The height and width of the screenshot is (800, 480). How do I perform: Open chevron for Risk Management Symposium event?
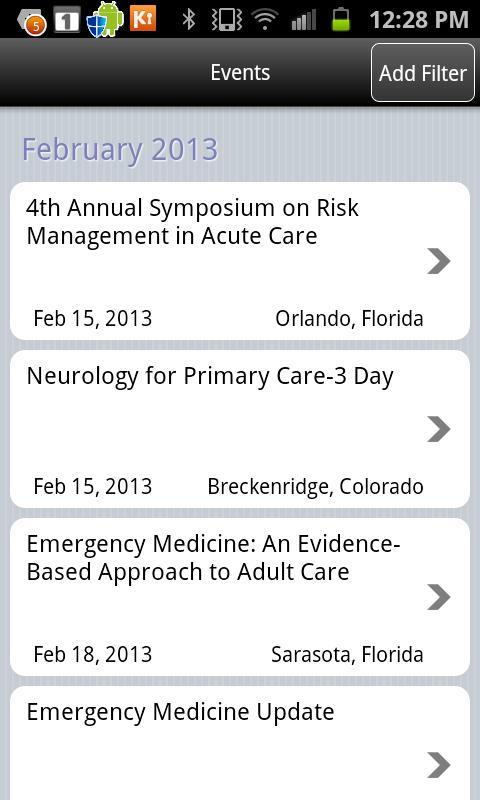(439, 261)
